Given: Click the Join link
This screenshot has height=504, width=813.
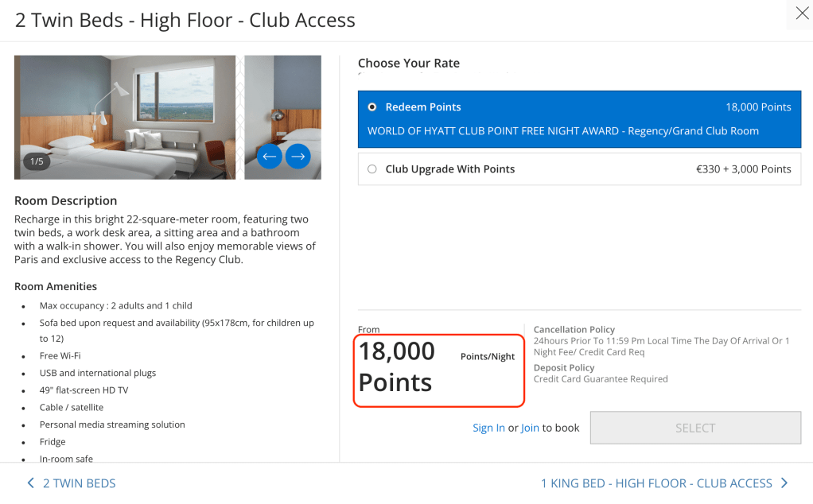Looking at the screenshot, I should (x=530, y=428).
